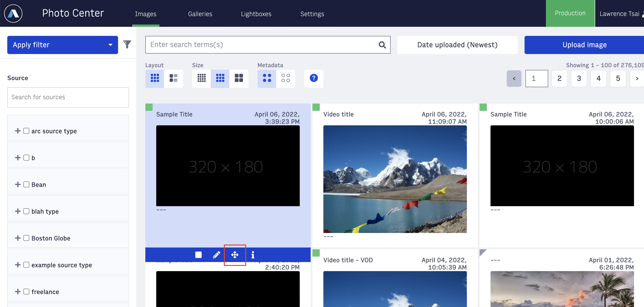The image size is (644, 307).
Task: Open the Galleries tab
Action: tap(200, 14)
